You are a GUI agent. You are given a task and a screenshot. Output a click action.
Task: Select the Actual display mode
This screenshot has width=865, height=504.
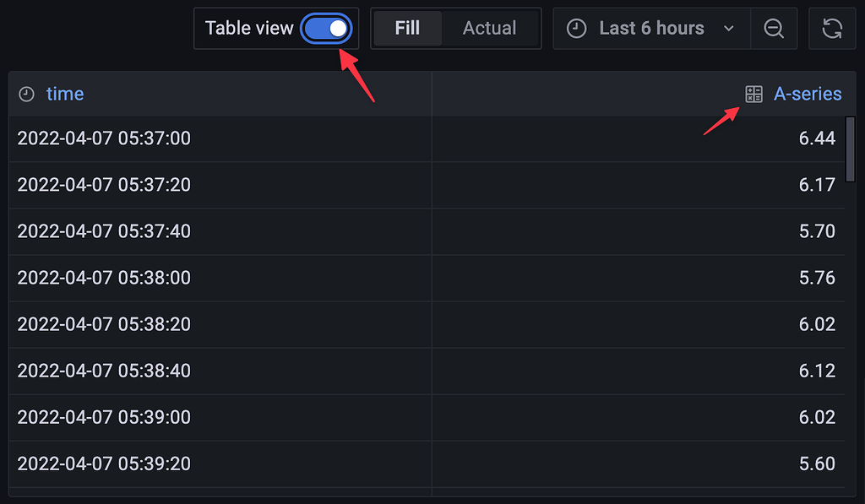(489, 29)
